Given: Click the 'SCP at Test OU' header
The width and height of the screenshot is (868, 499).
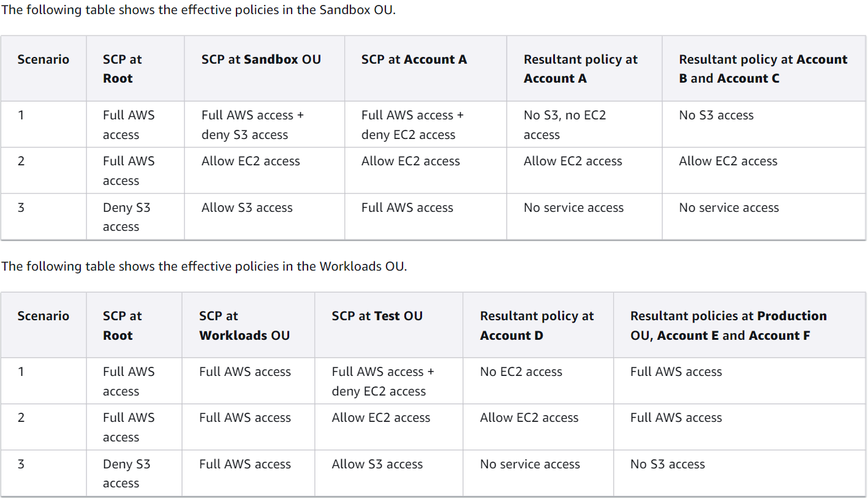Looking at the screenshot, I should 377,316.
